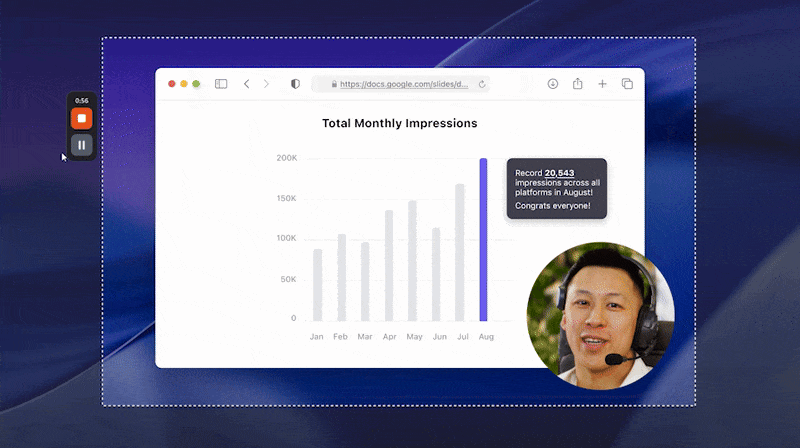This screenshot has width=800, height=448.
Task: Click the yellow minimize window button
Action: tap(184, 84)
